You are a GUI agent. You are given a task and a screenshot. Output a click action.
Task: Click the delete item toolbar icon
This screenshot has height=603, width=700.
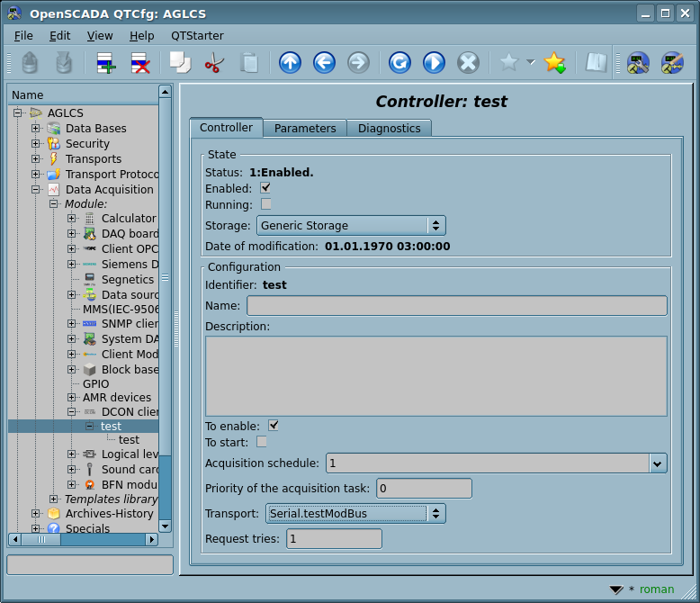coord(140,63)
